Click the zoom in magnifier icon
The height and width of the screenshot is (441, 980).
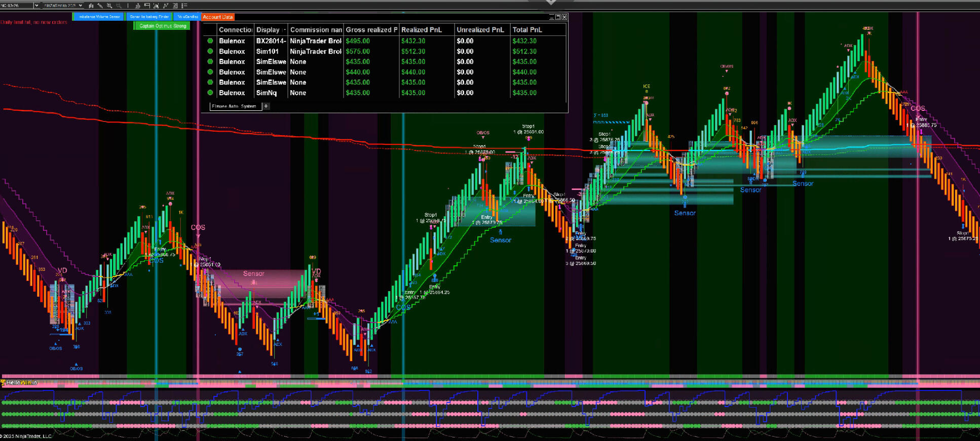point(109,6)
